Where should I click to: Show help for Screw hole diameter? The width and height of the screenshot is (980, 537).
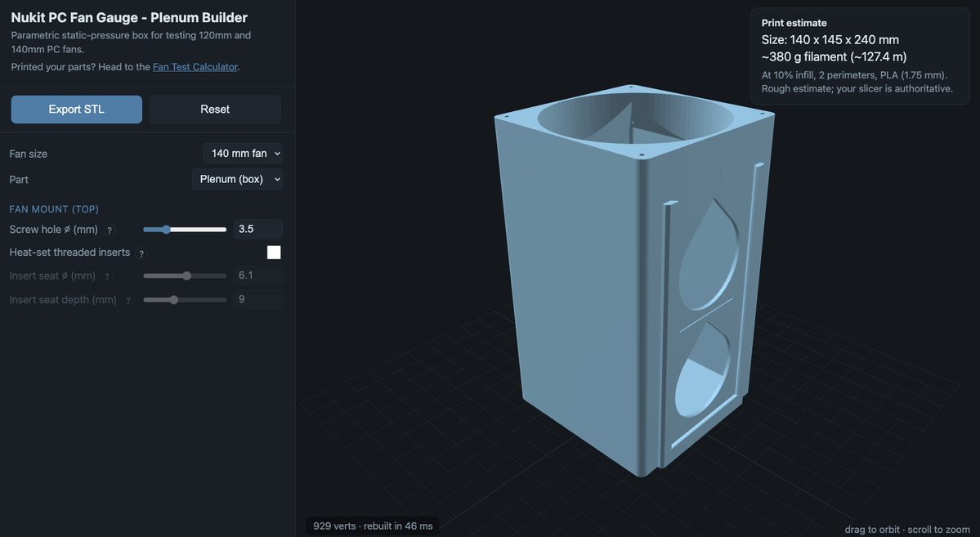(110, 230)
